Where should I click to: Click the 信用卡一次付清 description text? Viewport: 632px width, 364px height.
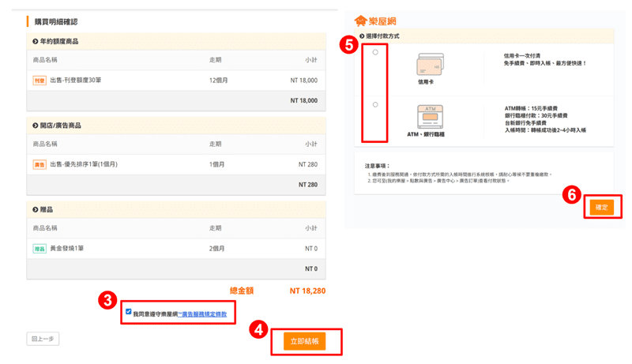click(522, 56)
